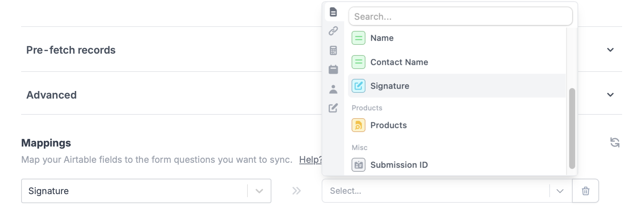Click the dropdown list scrollbar thumb
Screen dimensions: 644x213
[x=572, y=128]
